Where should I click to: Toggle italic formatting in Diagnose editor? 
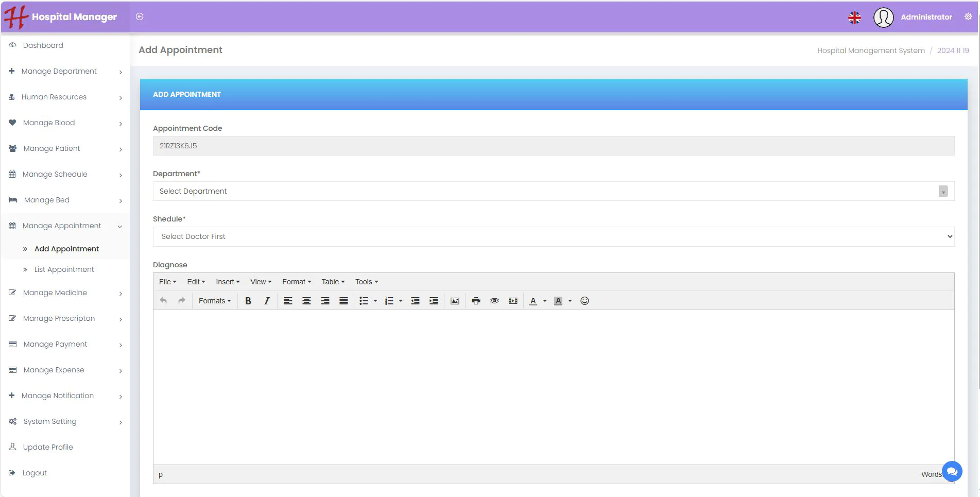(x=267, y=301)
